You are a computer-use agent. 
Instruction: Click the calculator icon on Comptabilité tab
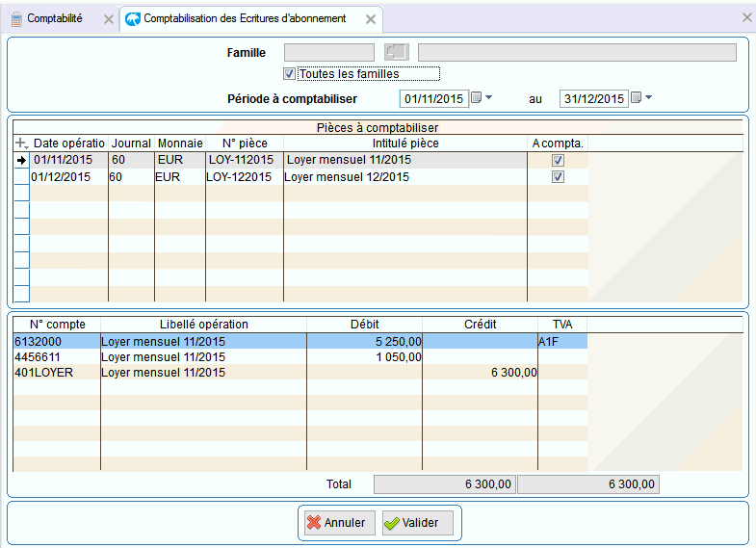coord(16,19)
